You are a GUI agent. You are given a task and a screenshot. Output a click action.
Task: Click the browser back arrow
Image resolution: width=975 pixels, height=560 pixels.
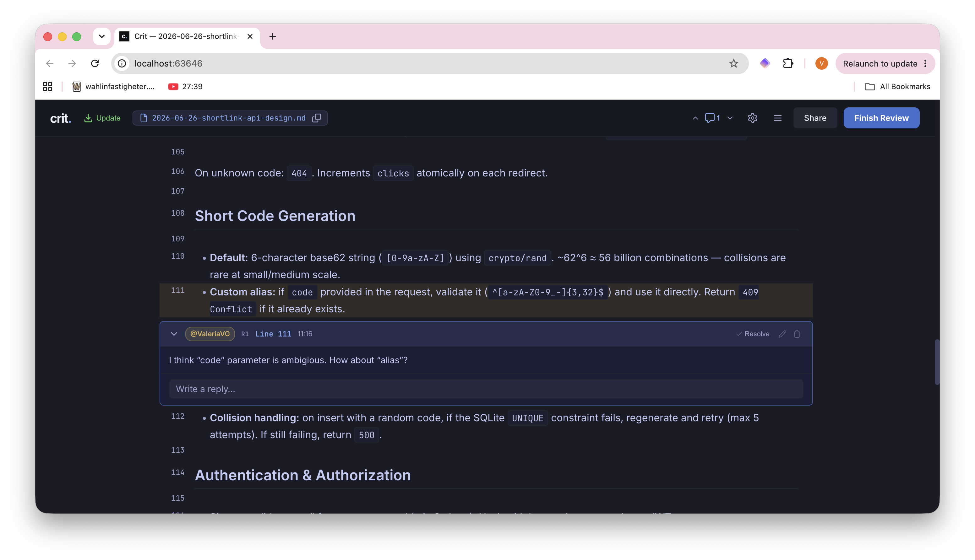pos(50,63)
